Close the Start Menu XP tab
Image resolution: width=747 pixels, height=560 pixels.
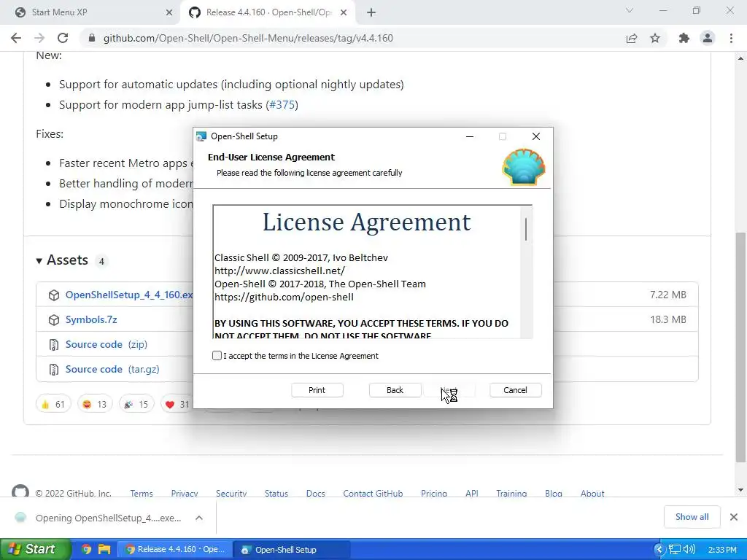coord(169,12)
